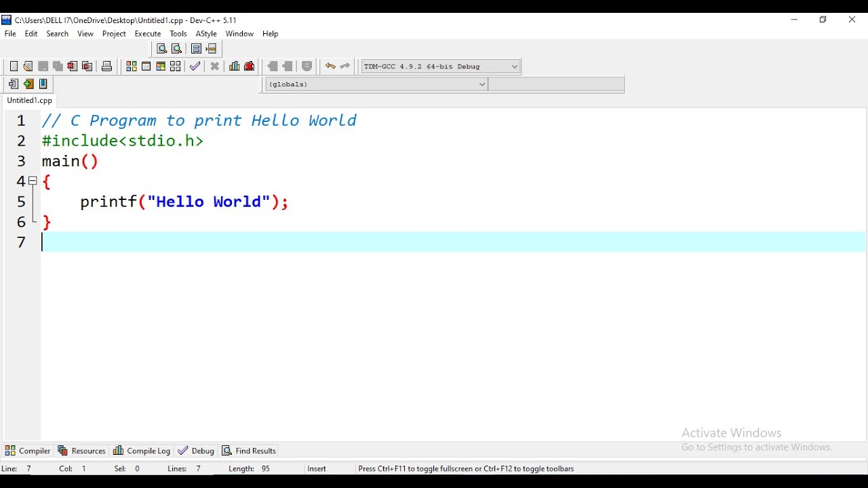Viewport: 868px width, 488px height.
Task: Click the Goto Function list icon
Action: (196, 49)
